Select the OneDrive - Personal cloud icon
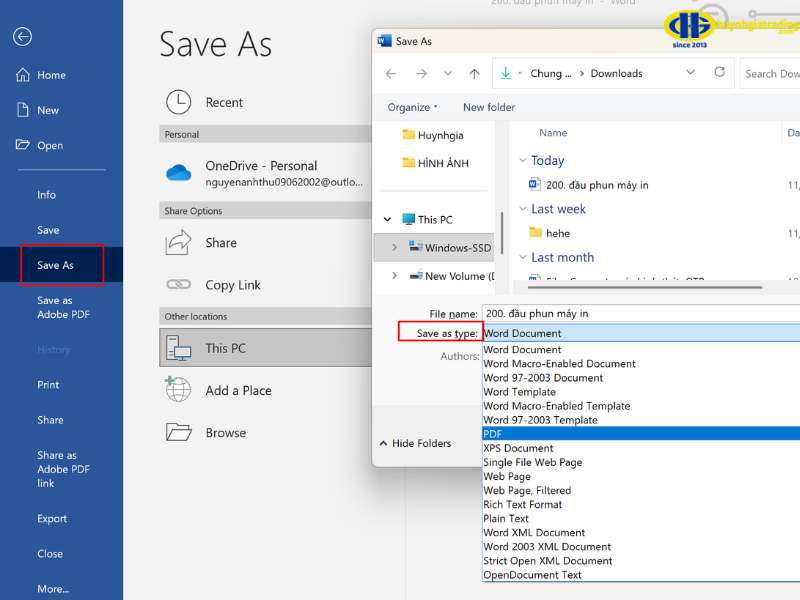This screenshot has height=600, width=800. click(178, 171)
